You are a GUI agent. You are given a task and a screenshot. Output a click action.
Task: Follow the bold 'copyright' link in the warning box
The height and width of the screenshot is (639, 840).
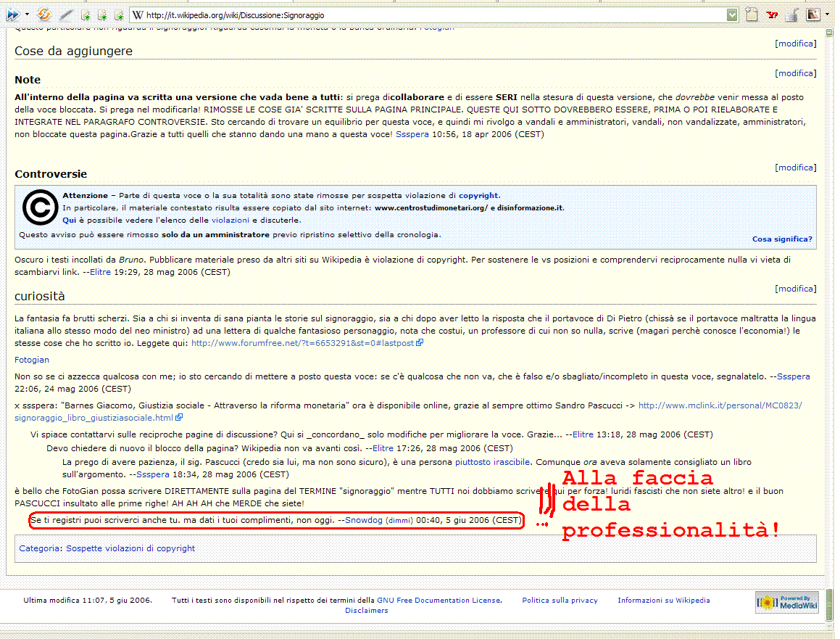478,196
